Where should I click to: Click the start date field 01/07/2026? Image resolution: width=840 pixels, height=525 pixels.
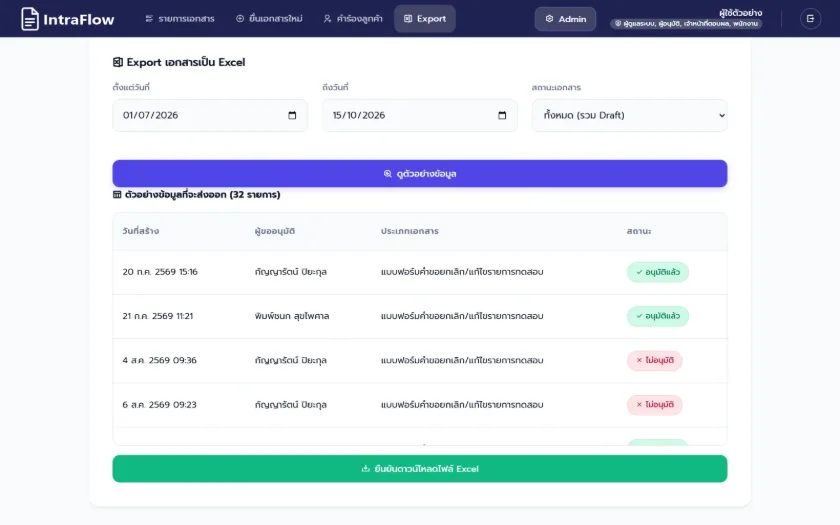(210, 115)
